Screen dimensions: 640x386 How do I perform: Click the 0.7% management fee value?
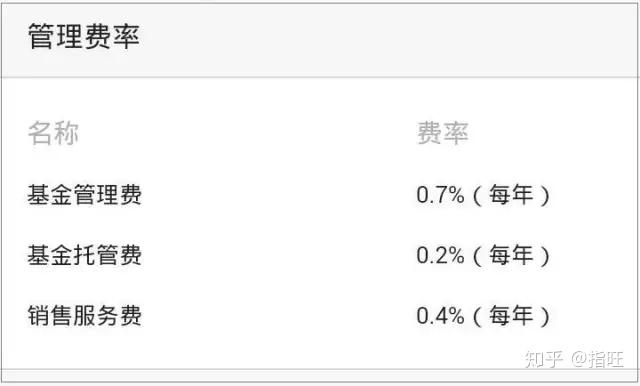(x=440, y=195)
